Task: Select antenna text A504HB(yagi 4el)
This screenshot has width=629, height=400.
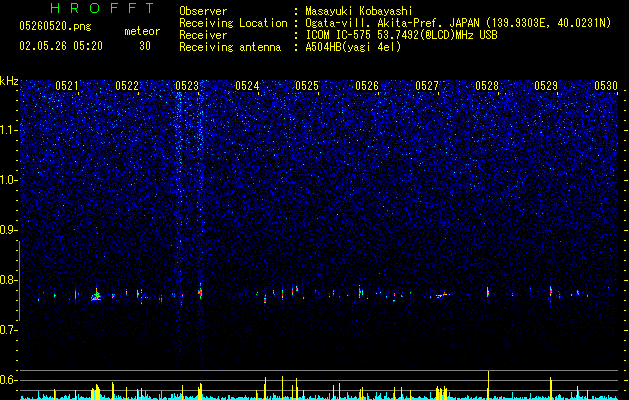Action: click(353, 47)
